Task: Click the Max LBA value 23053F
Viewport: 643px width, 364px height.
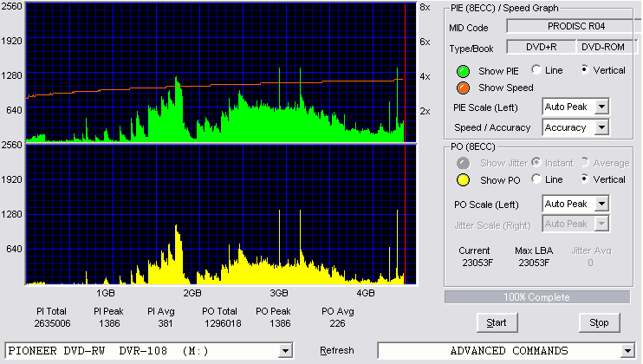Action: click(x=534, y=263)
